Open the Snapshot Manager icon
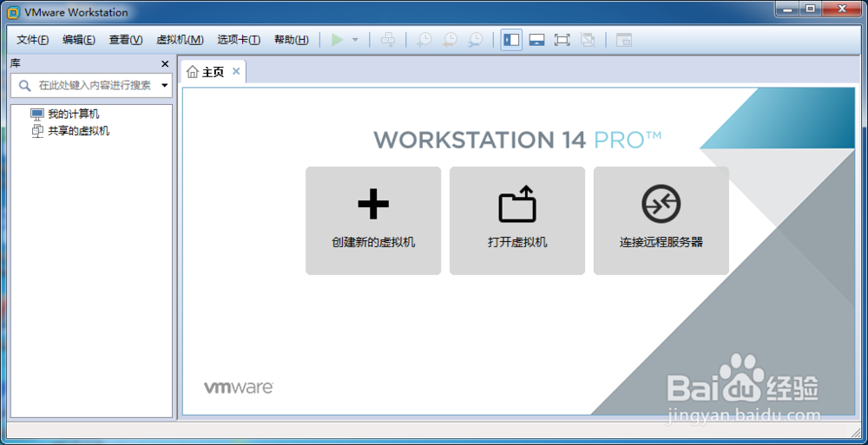Viewport: 868px width, 445px height. point(476,40)
